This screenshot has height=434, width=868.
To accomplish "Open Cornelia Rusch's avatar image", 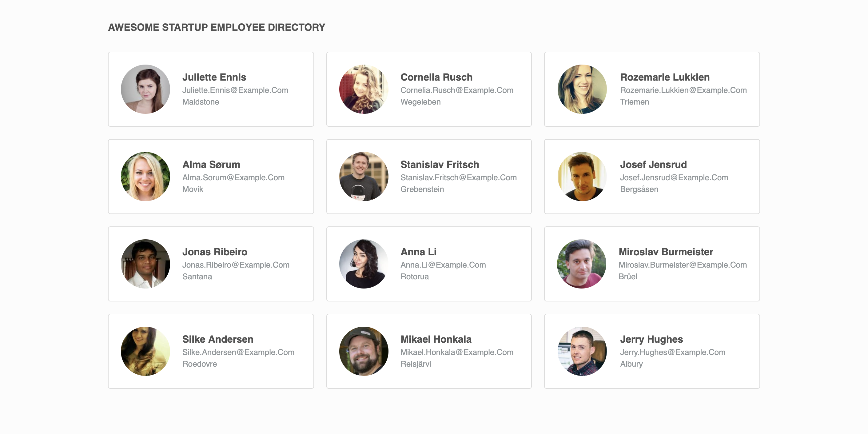I will point(364,89).
